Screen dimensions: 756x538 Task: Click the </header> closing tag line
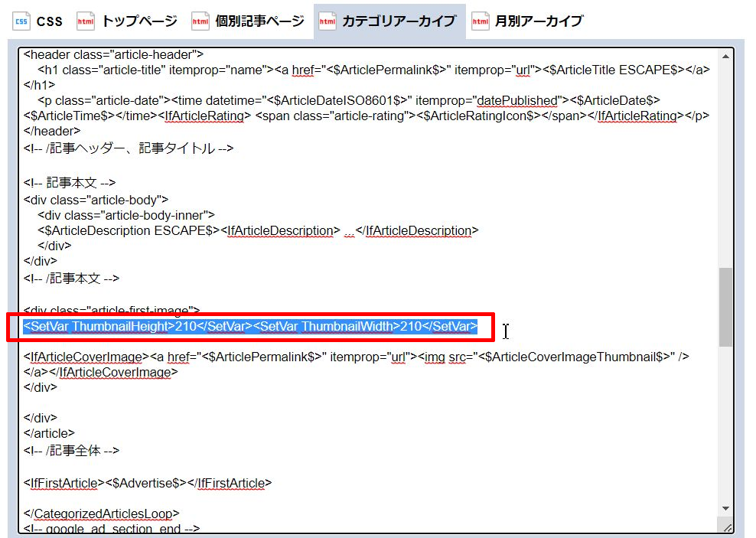(x=52, y=131)
